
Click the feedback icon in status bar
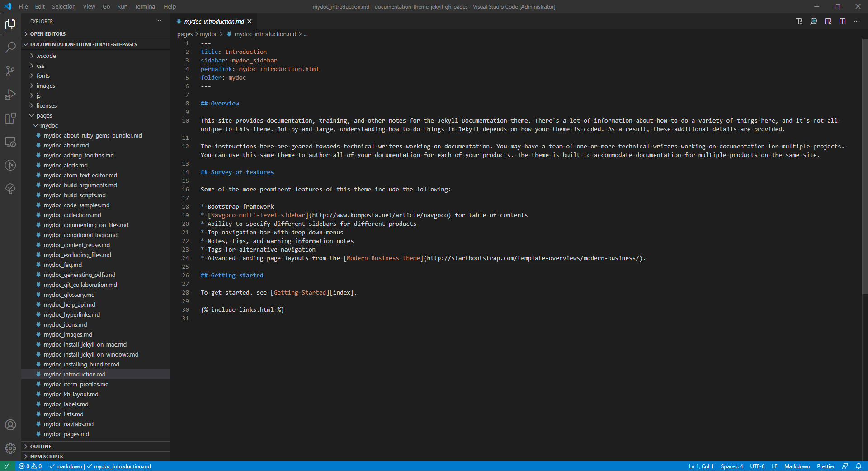845,466
